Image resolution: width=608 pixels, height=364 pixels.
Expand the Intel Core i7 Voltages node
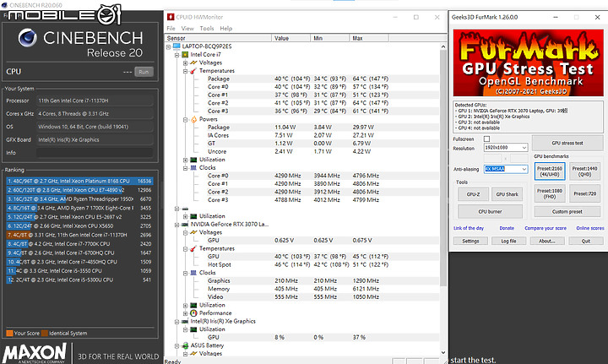(x=185, y=62)
